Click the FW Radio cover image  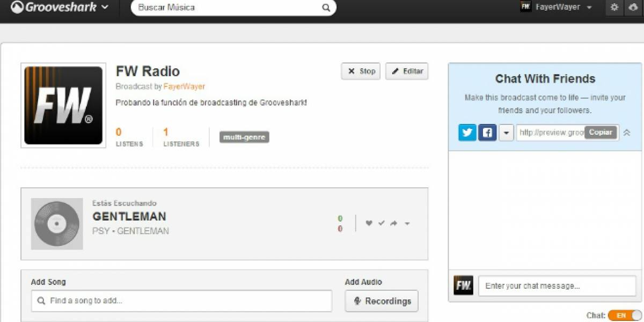pyautogui.click(x=63, y=105)
